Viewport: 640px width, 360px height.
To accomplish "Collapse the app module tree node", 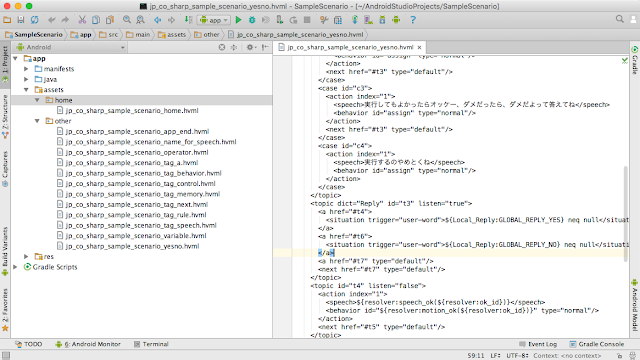I will 16,58.
